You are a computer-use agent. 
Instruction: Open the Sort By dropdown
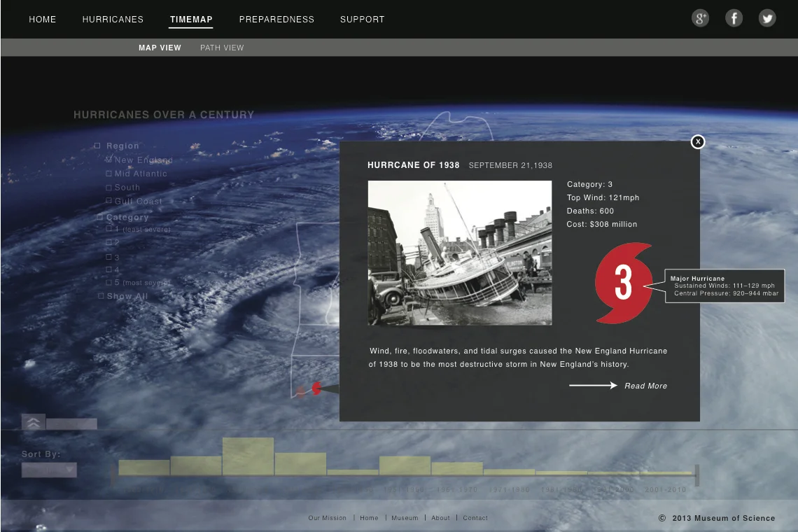point(49,470)
